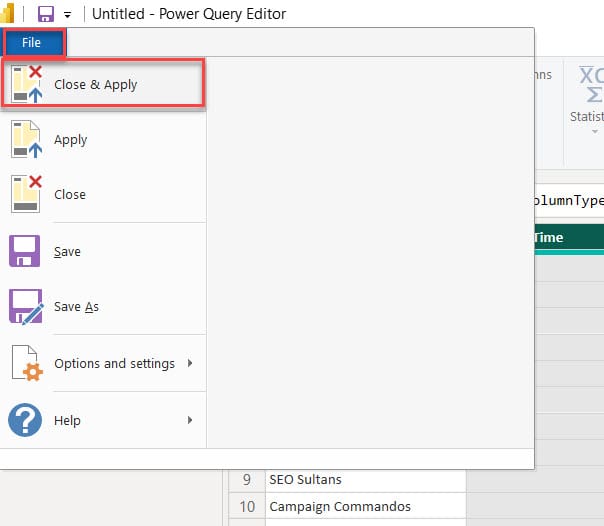Screen dimensions: 604x526
Task: Click the Close & Apply icon
Action: 26,84
